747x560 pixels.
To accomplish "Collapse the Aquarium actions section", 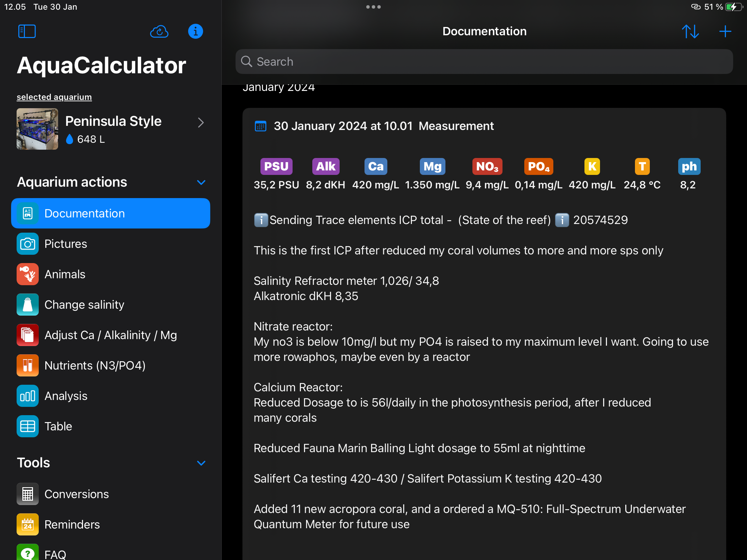I will (x=201, y=182).
